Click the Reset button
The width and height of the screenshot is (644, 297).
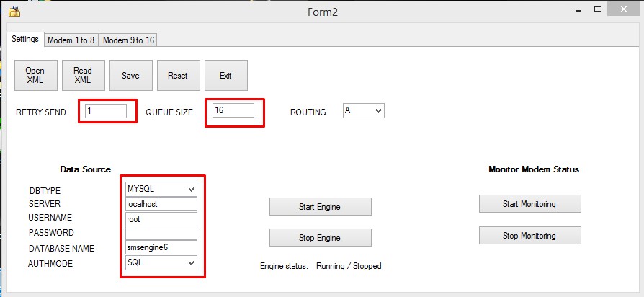click(178, 75)
